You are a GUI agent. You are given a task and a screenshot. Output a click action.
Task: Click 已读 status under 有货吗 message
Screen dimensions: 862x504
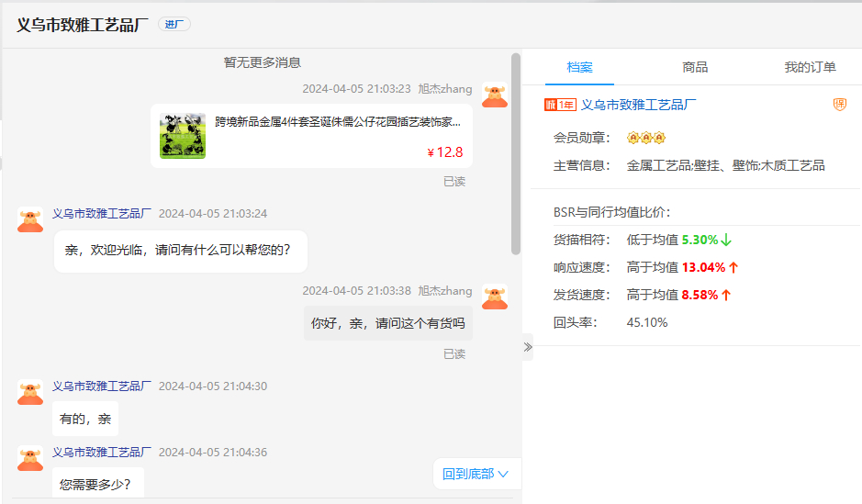(454, 354)
